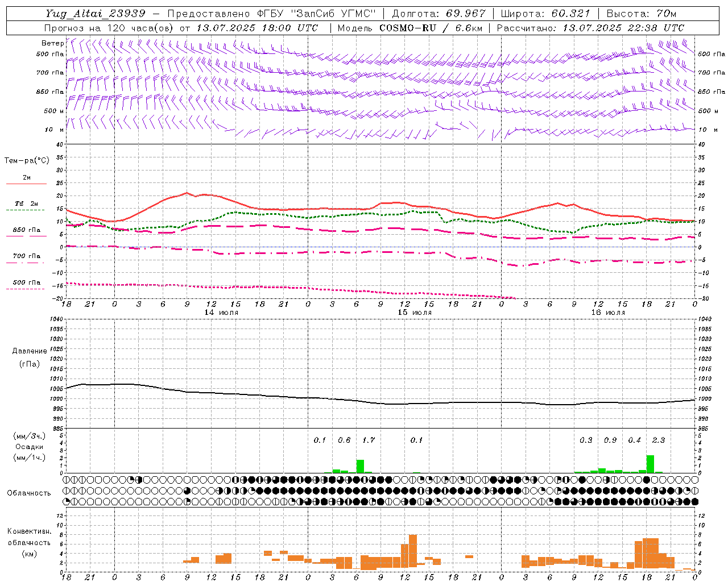Click the (гПа) unit under Давление
The image size is (728, 582).
pos(30,364)
